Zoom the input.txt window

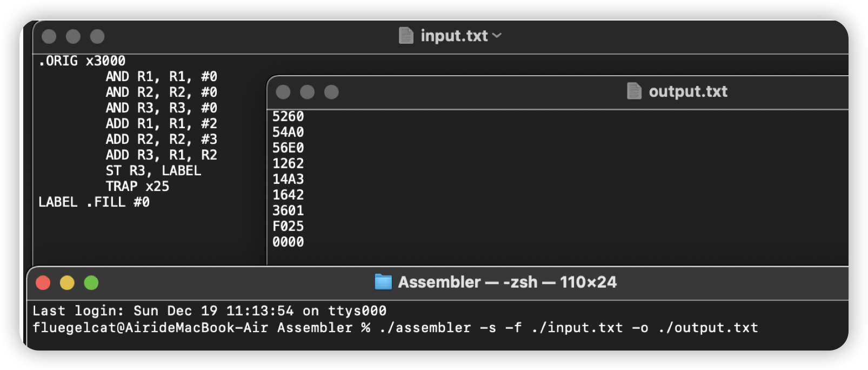97,36
